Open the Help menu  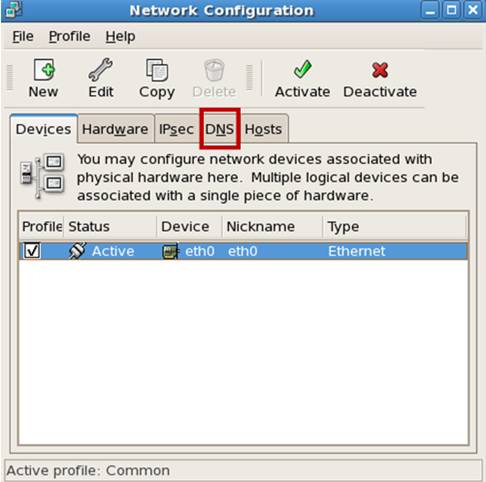tap(120, 37)
